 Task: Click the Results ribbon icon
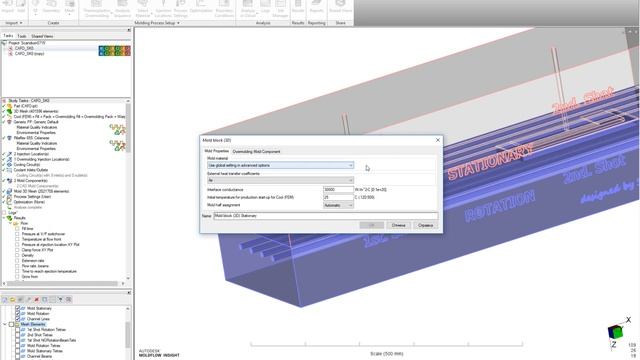pos(298,7)
